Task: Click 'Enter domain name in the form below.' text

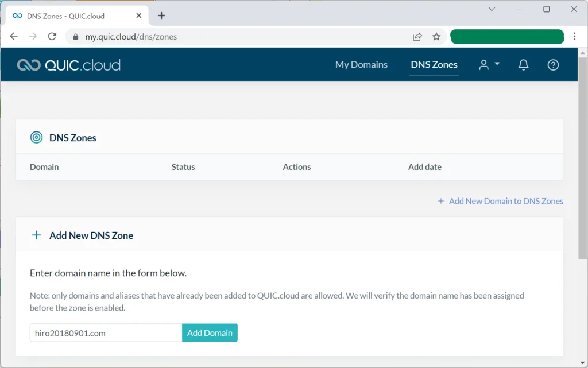Action: click(108, 273)
